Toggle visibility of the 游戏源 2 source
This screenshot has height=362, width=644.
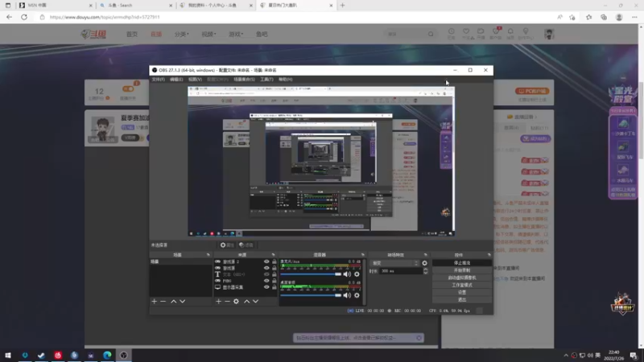click(266, 261)
